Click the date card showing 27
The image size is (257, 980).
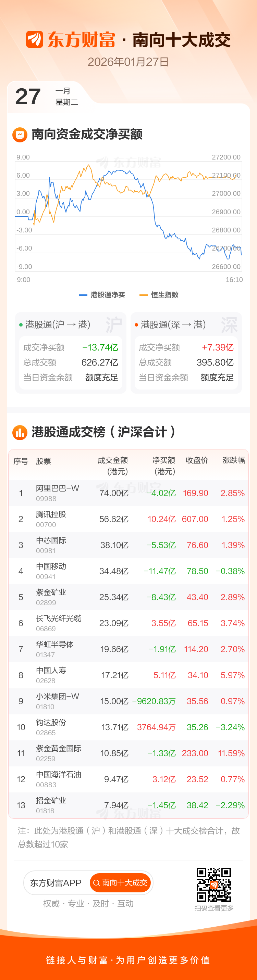coord(28,97)
